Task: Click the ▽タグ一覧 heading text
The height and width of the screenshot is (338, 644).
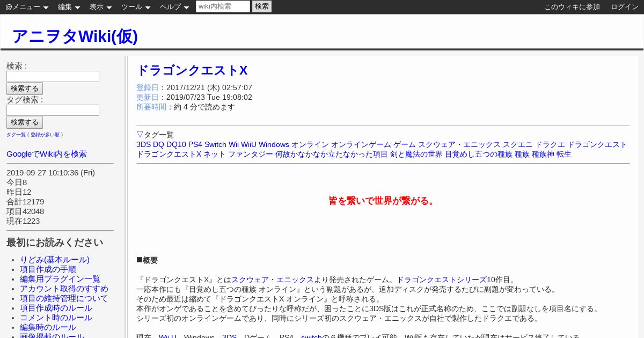Action: [155, 135]
